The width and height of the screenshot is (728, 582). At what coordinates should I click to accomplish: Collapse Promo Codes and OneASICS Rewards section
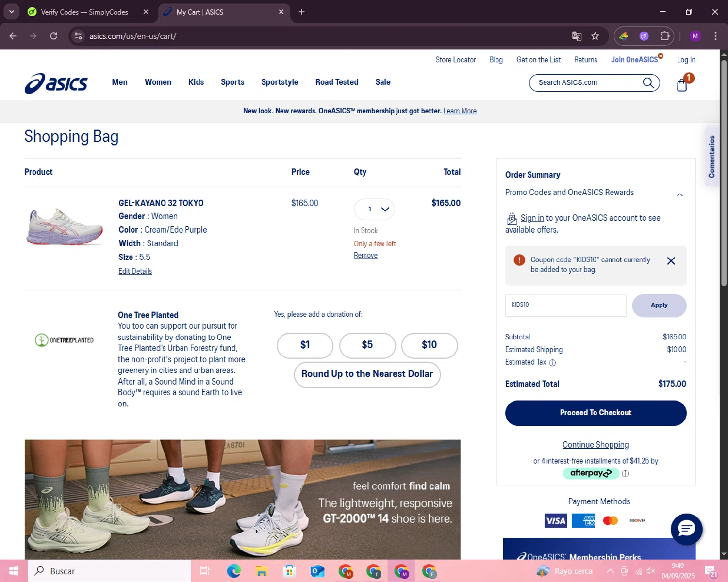[679, 195]
